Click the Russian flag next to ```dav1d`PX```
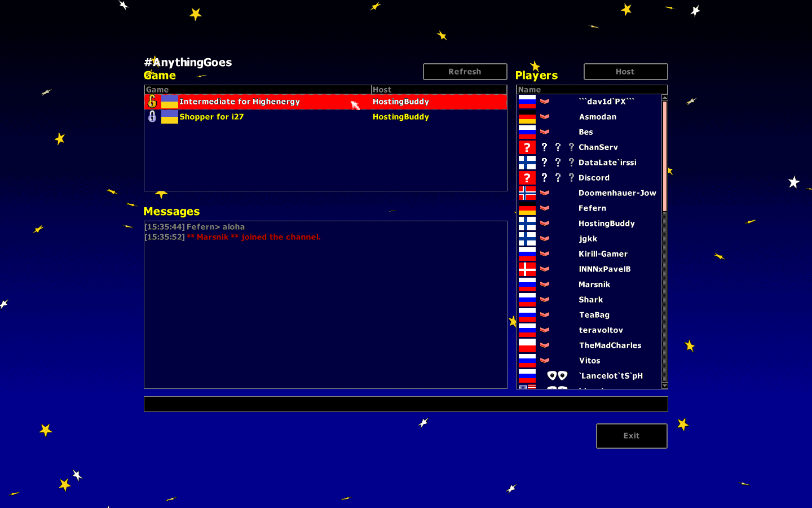812x508 pixels. (527, 102)
